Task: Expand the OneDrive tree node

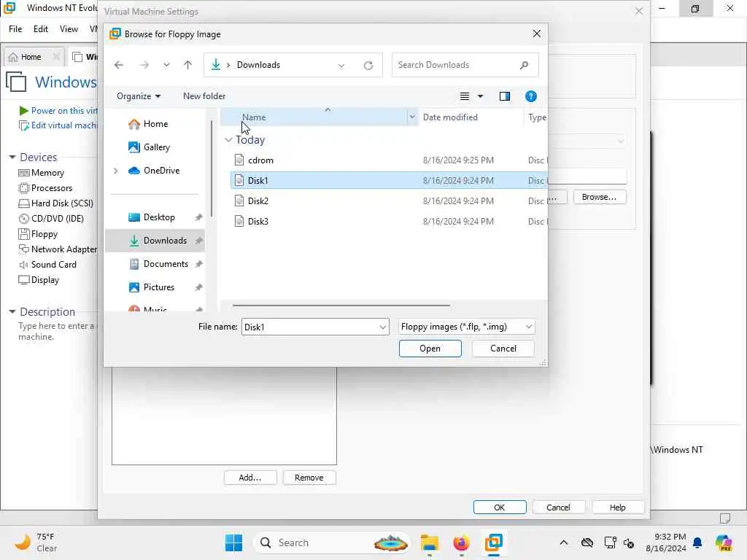Action: (x=116, y=171)
